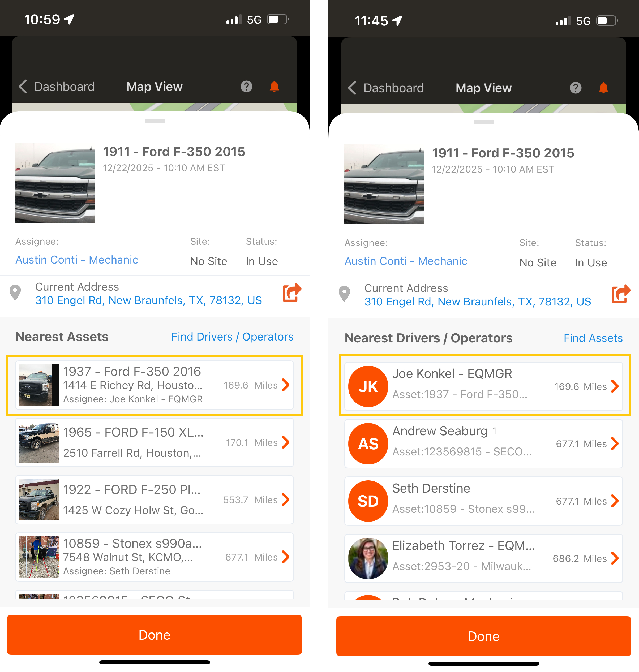Viewport: 639px width, 672px height.
Task: Expand 1965 - FORD F-150 XL asset chevron
Action: 286,442
